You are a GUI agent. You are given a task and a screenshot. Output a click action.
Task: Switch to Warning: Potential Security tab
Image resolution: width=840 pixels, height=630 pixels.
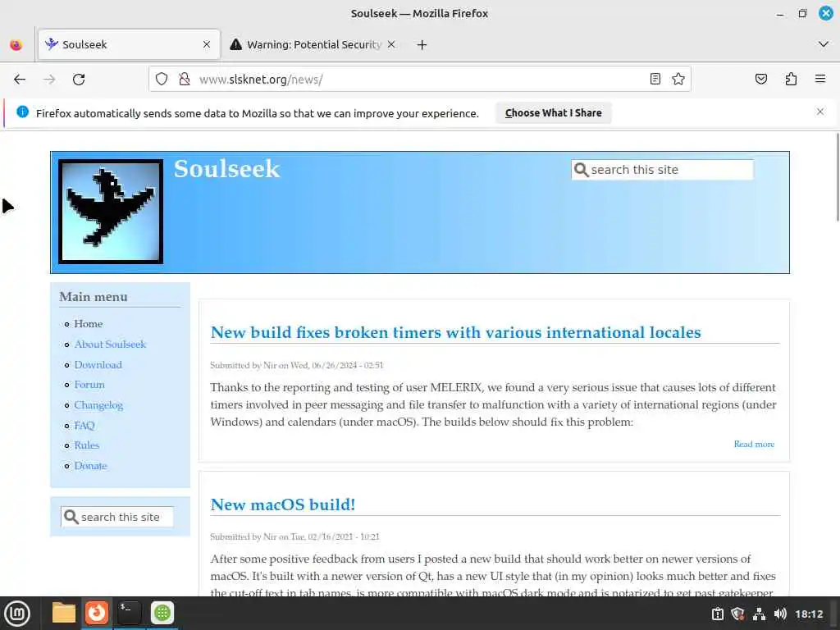point(313,44)
